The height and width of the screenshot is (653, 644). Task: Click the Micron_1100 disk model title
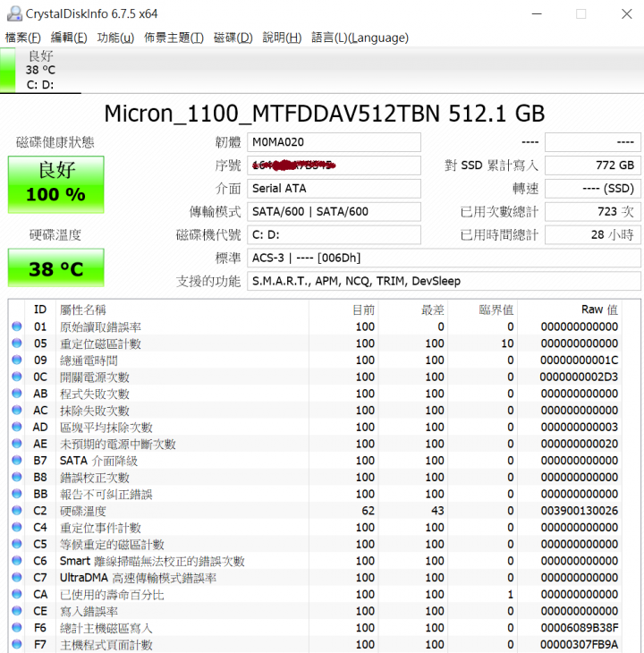325,114
